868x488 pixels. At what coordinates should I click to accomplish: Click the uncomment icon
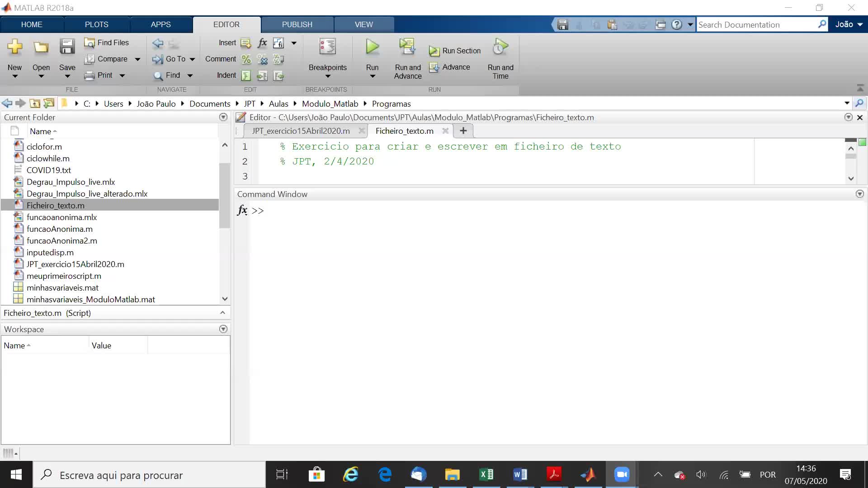pyautogui.click(x=262, y=59)
